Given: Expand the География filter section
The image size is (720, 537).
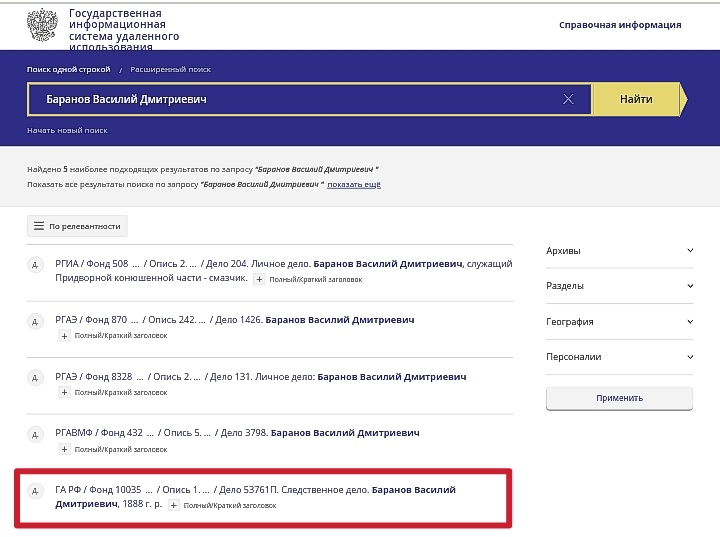Looking at the screenshot, I should pos(619,322).
